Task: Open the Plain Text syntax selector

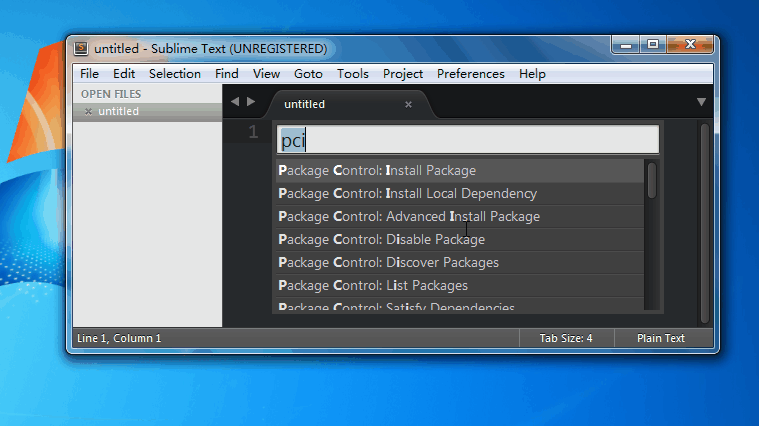Action: point(661,338)
